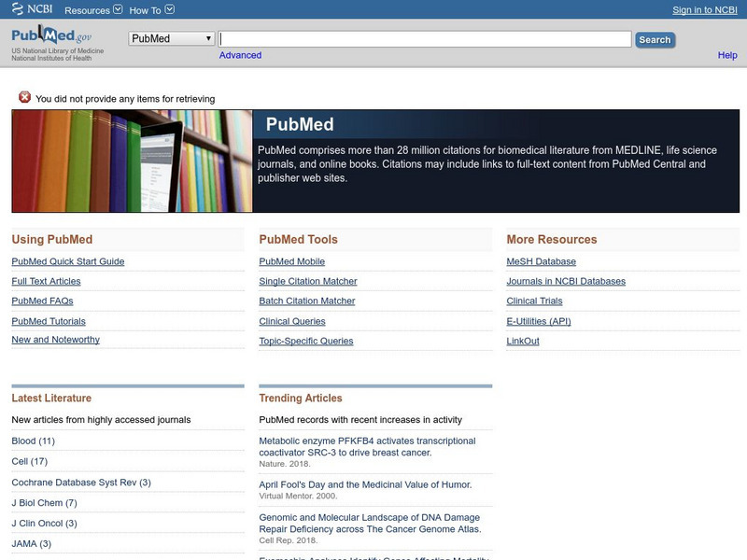Screen dimensions: 747x560
Task: Open New and Noteworthy link
Action: (56, 340)
